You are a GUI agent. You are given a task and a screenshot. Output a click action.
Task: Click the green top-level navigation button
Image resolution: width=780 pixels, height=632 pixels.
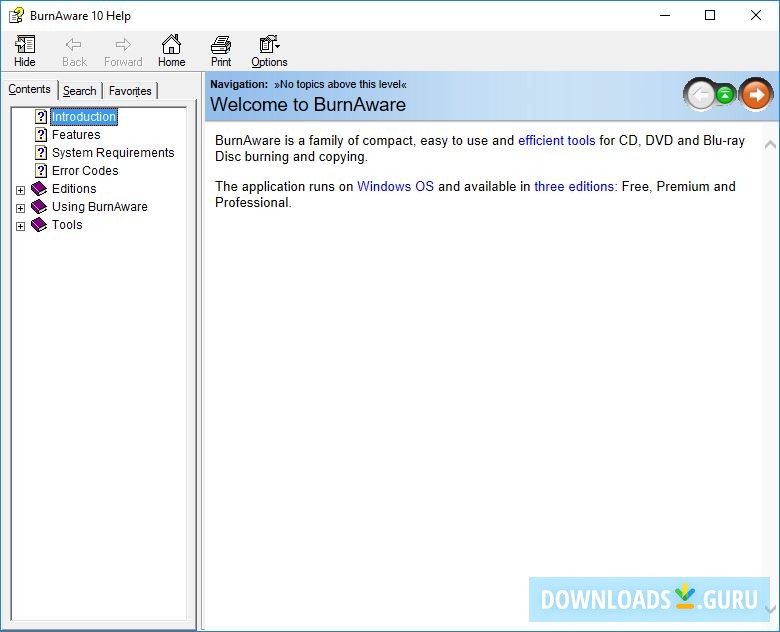(x=726, y=94)
